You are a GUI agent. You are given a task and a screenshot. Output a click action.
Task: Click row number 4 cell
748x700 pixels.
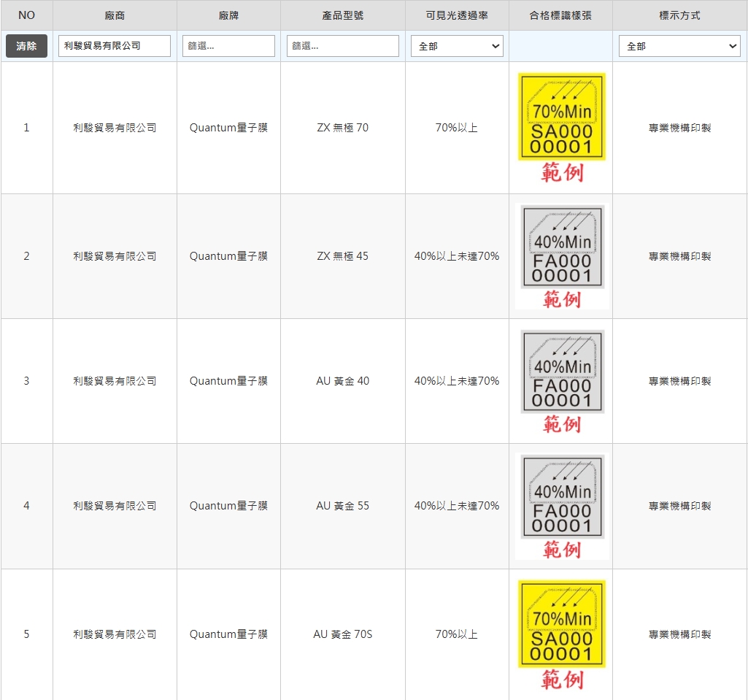(26, 506)
